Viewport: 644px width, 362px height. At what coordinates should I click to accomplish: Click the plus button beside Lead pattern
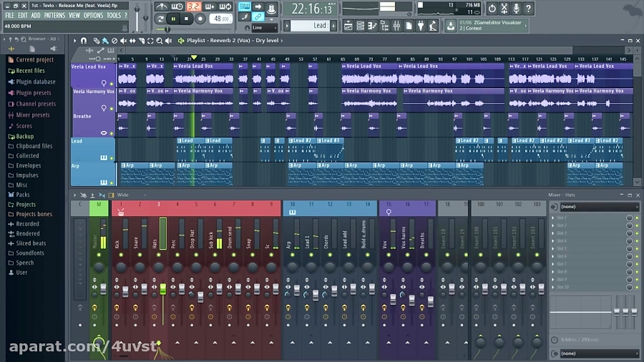pos(333,26)
